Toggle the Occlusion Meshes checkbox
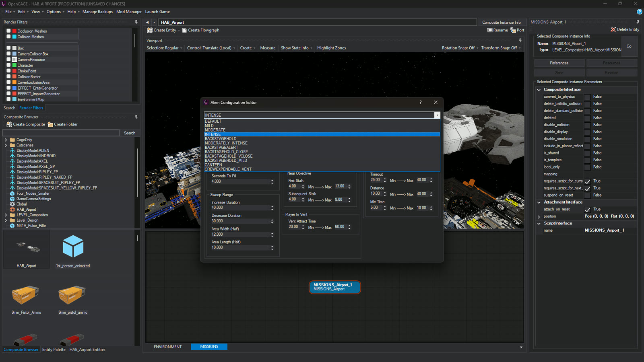Screen dimensions: 644x362 tap(8, 31)
